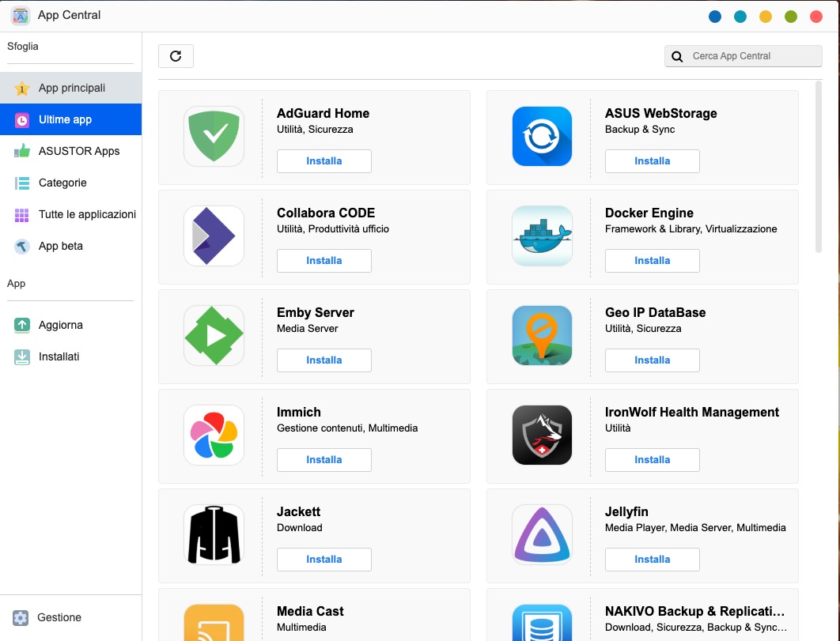Click the teal window control dot
This screenshot has width=840, height=641.
(x=740, y=17)
